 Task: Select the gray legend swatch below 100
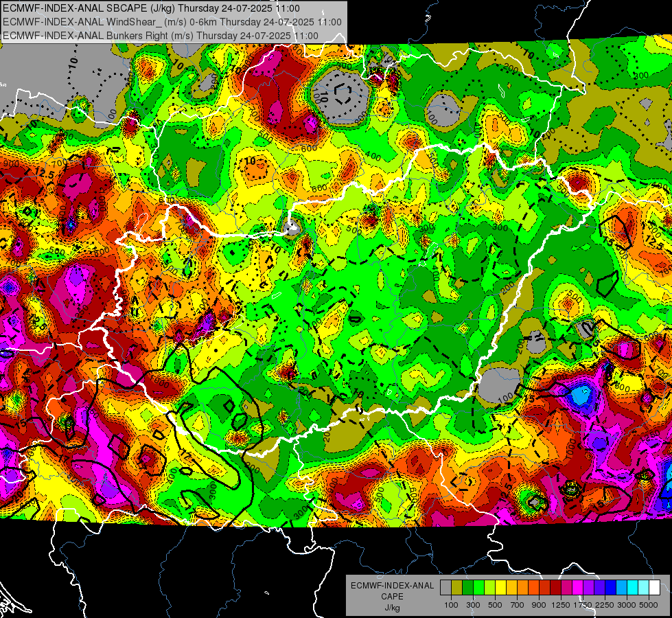[445, 588]
